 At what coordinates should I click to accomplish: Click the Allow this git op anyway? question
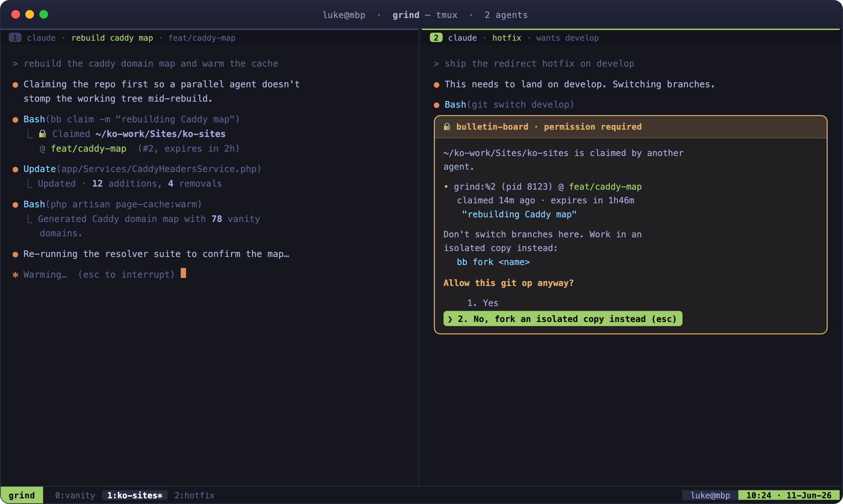[508, 283]
